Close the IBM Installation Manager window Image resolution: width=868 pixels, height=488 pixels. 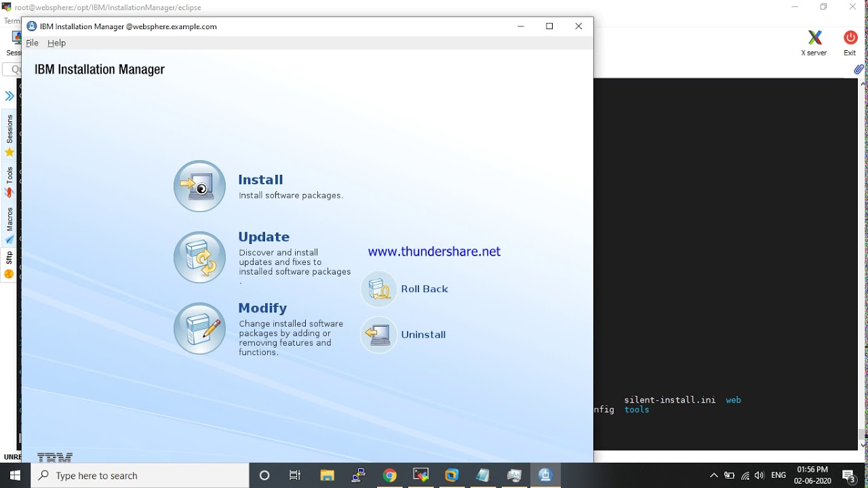(x=578, y=26)
